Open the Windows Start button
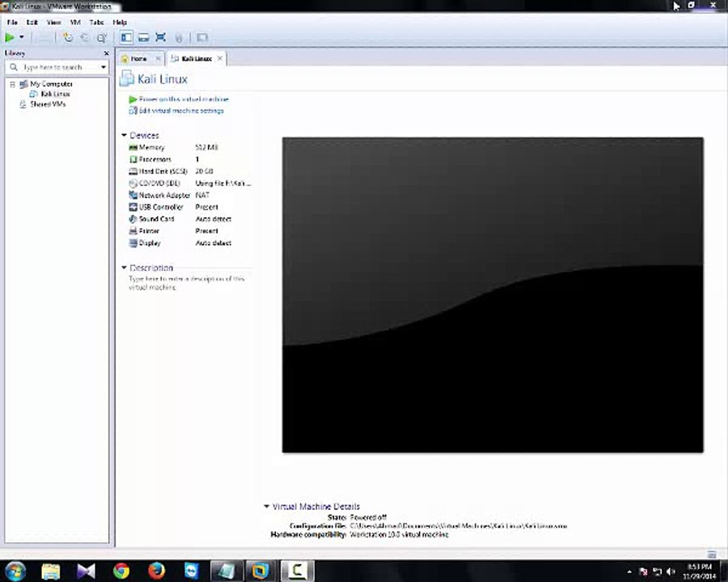 15,571
